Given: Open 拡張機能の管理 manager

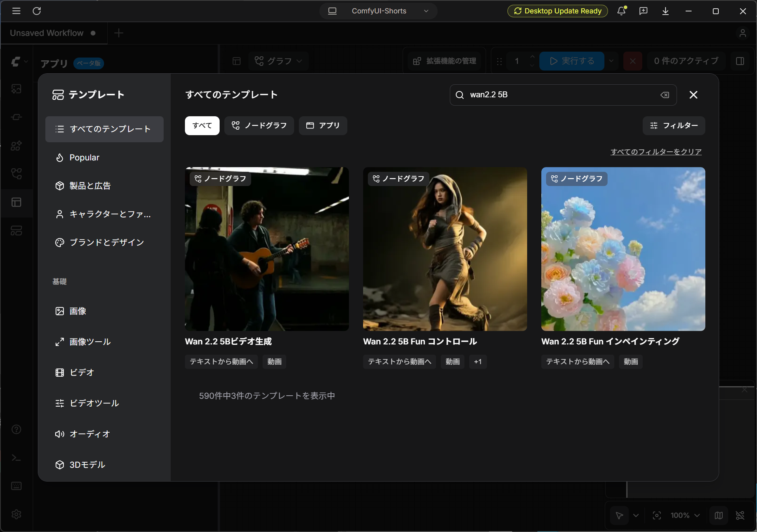Looking at the screenshot, I should 444,61.
